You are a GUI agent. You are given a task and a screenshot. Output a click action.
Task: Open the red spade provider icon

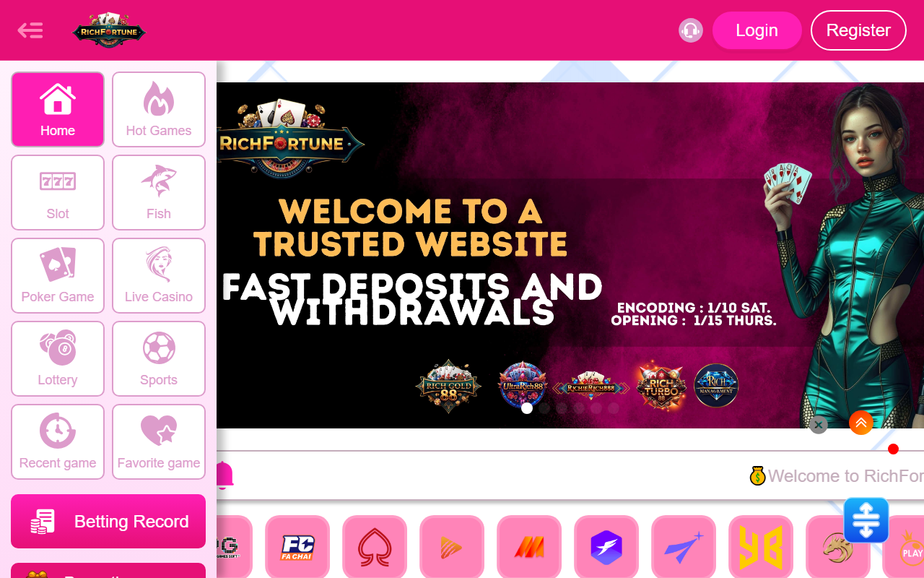tap(375, 548)
